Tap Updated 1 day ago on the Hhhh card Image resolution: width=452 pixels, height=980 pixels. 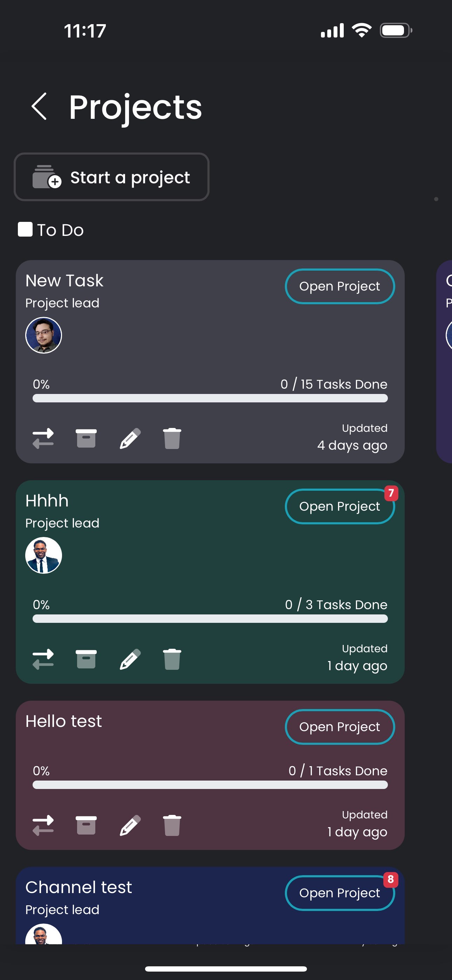[x=357, y=658]
